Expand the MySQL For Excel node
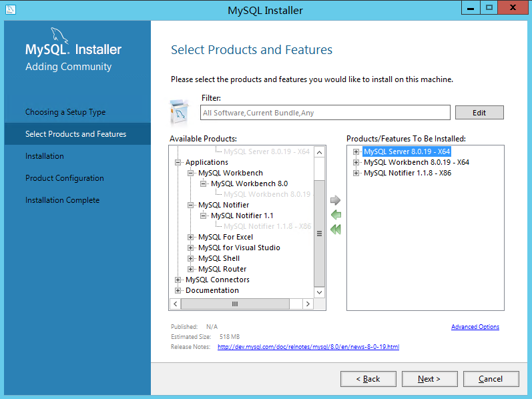The height and width of the screenshot is (399, 532). point(190,237)
